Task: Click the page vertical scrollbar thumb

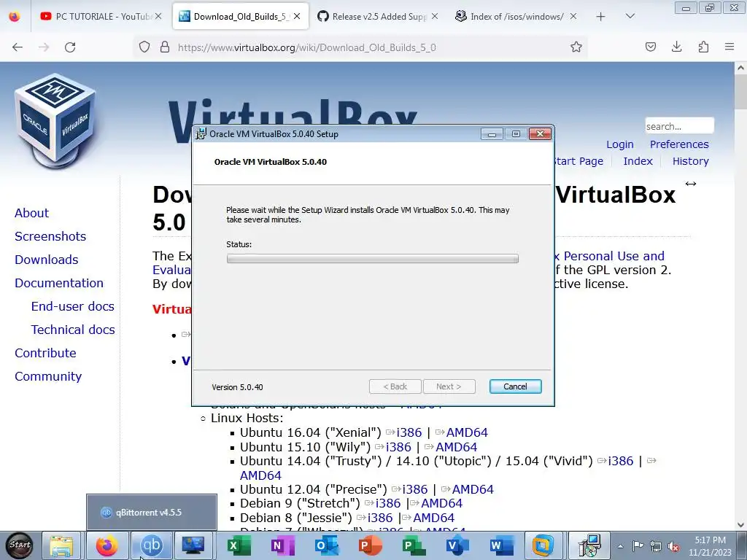Action: [740, 91]
